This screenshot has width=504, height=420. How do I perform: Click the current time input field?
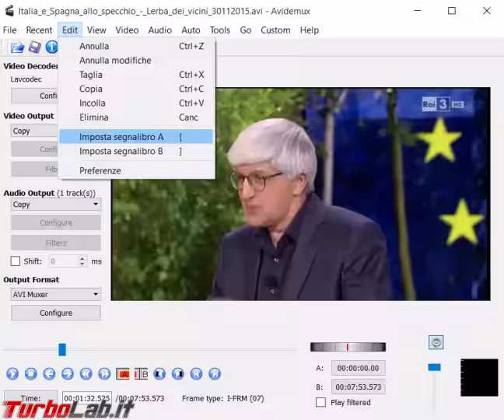tap(87, 398)
